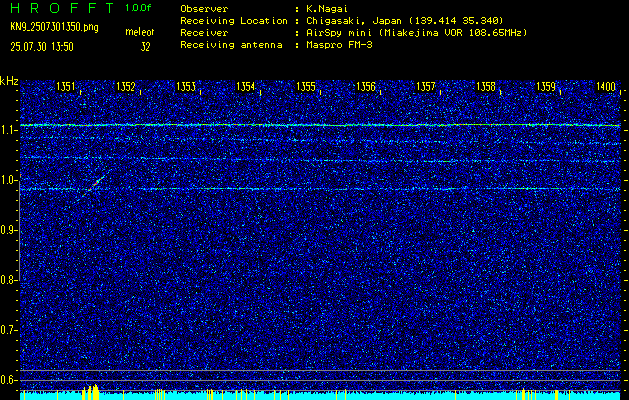The height and width of the screenshot is (400, 629).
Task: Select the filename KN9_2507301350.png
Action: 54,27
